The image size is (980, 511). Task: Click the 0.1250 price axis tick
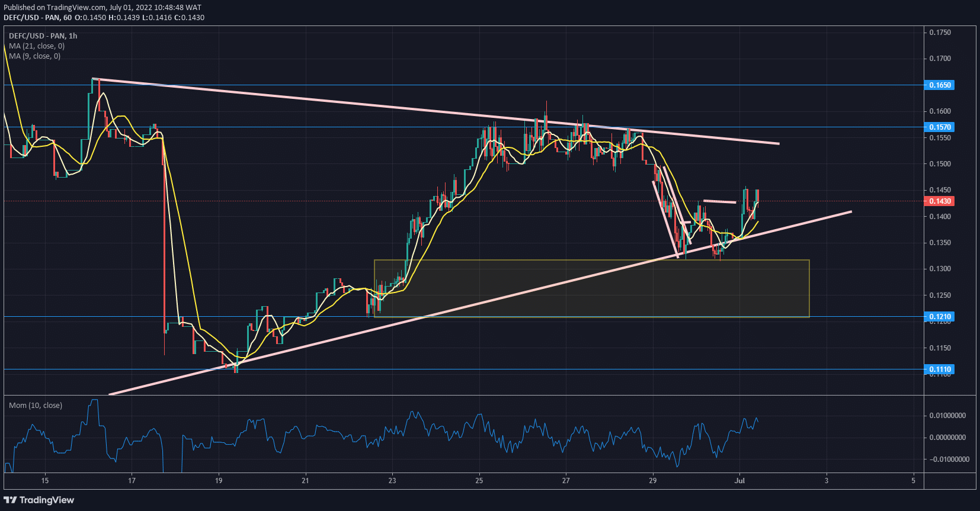tap(940, 295)
